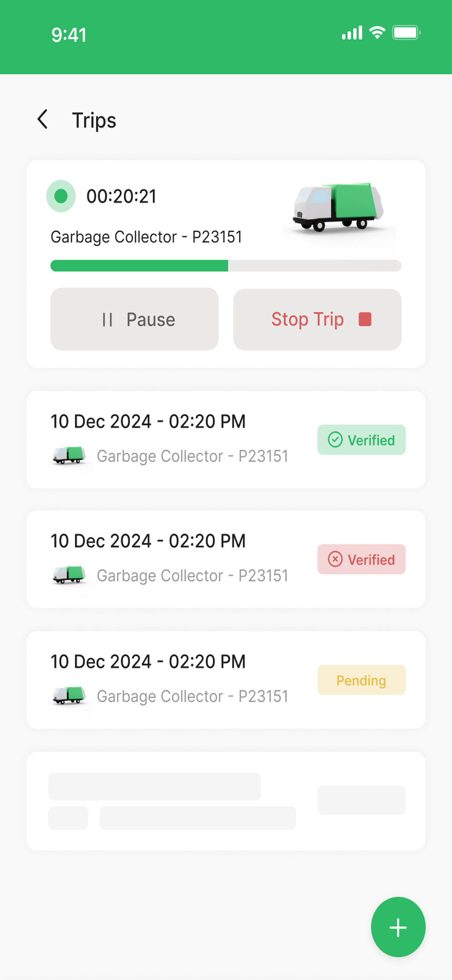Go back using the chevron arrow
Screen dimensions: 452x980
tap(43, 120)
